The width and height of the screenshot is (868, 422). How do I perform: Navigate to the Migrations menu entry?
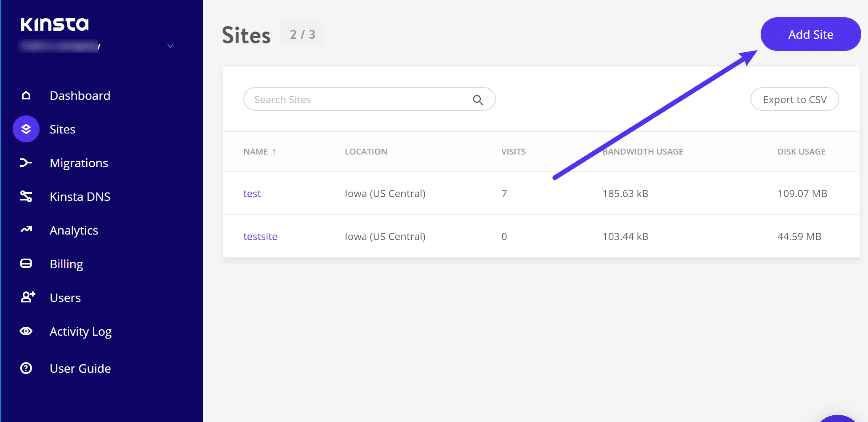pos(79,163)
